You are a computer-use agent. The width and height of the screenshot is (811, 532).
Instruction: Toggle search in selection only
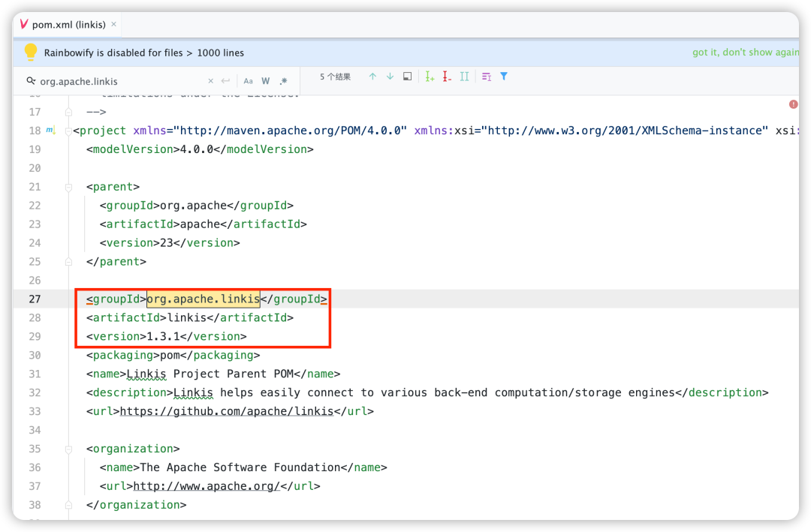coord(486,77)
